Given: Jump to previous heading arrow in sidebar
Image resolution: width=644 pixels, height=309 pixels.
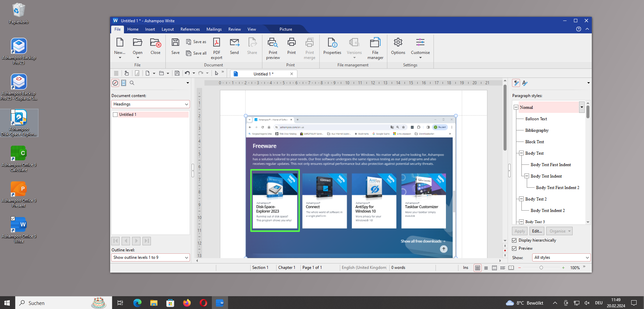Looking at the screenshot, I should pyautogui.click(x=126, y=241).
